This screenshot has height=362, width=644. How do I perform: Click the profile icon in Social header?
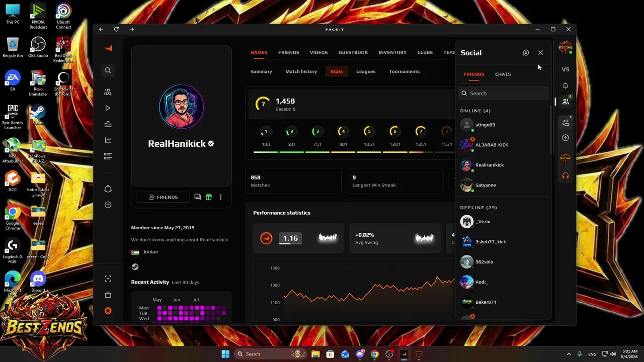coord(526,53)
